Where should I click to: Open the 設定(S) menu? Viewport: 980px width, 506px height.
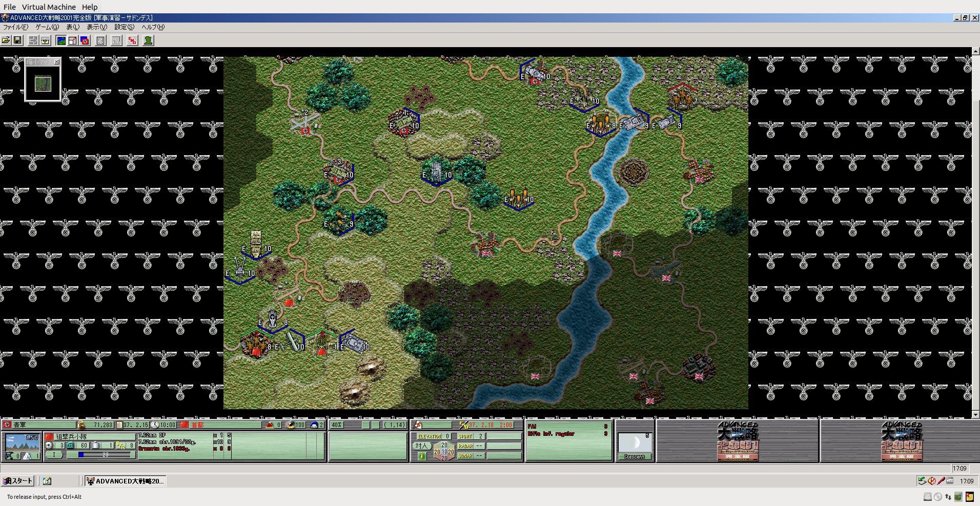point(124,27)
